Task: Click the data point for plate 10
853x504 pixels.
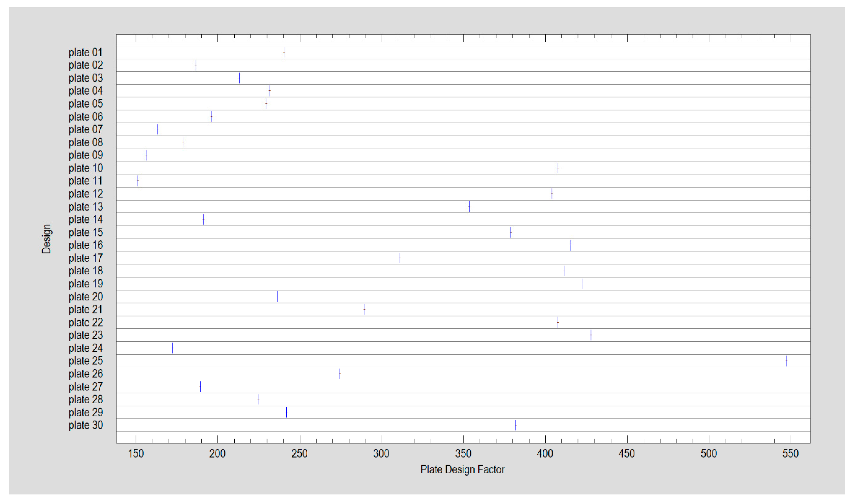Action: pos(558,168)
